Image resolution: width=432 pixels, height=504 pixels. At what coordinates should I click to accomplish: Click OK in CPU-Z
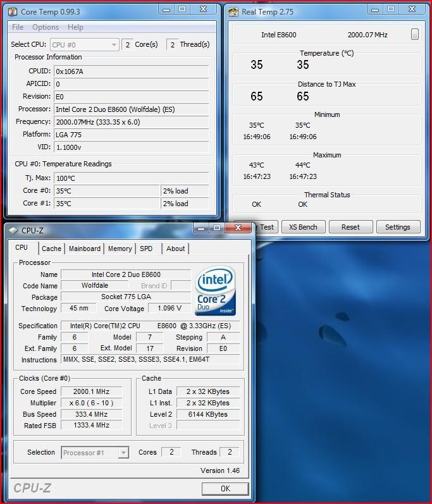(x=225, y=489)
